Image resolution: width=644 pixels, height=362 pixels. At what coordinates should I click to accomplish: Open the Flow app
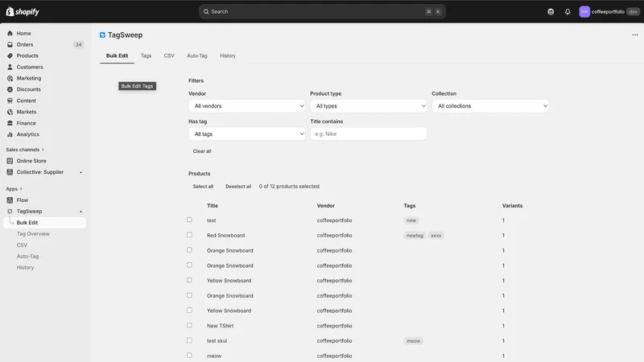coord(23,200)
